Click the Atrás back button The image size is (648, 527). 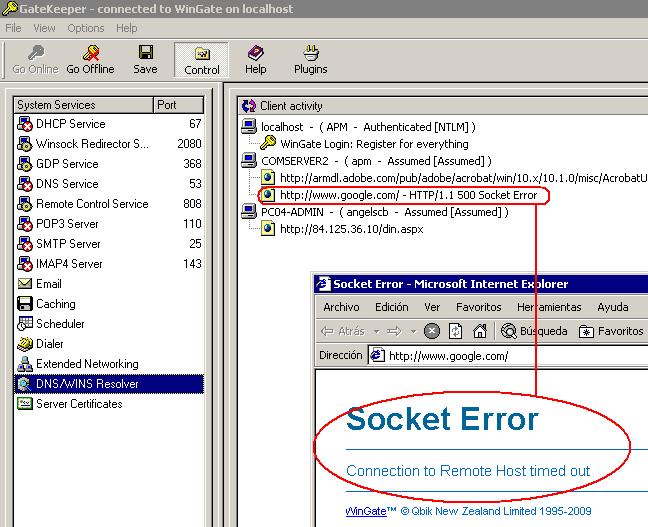tap(344, 331)
